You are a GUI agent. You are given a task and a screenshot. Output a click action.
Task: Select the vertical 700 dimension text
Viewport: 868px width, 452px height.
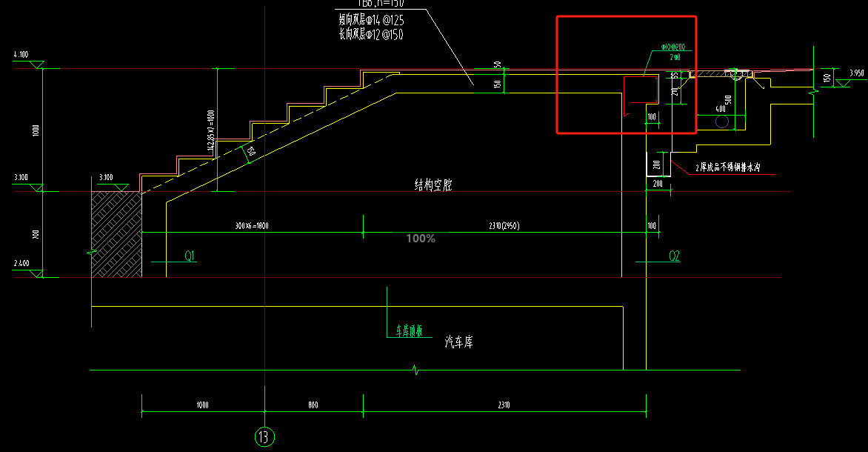tap(36, 235)
